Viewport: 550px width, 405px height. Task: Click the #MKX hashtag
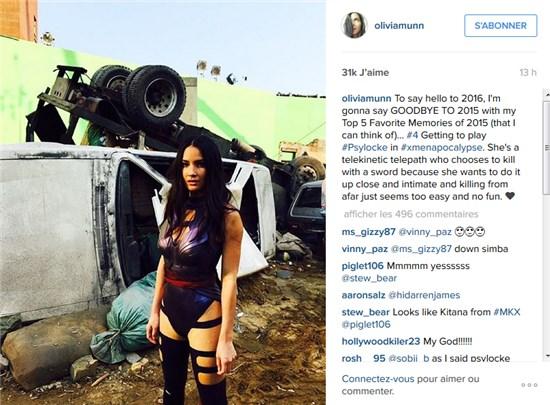(x=507, y=312)
